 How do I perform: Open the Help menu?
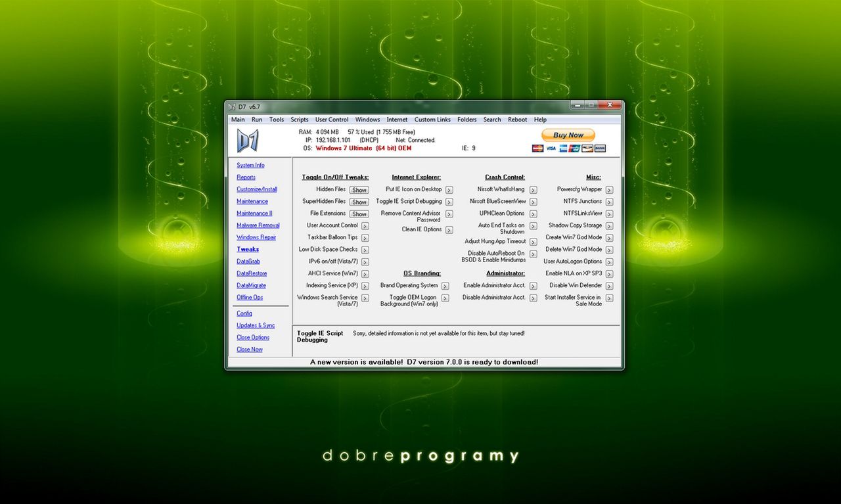tap(540, 120)
